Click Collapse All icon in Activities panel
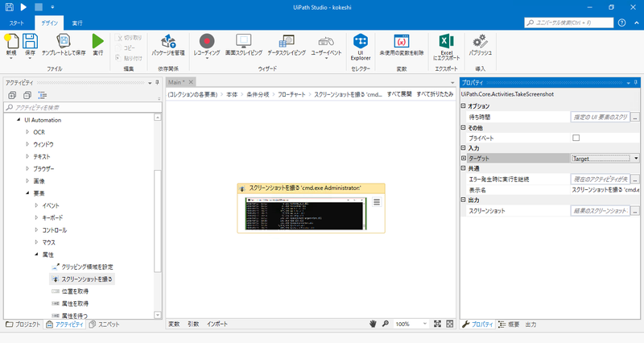644x343 pixels. [27, 95]
